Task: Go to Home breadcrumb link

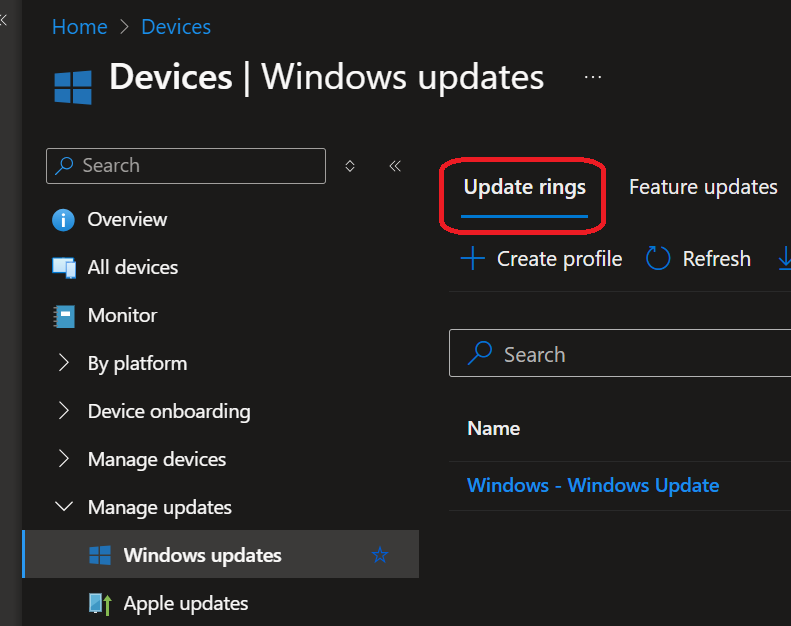Action: 79,27
